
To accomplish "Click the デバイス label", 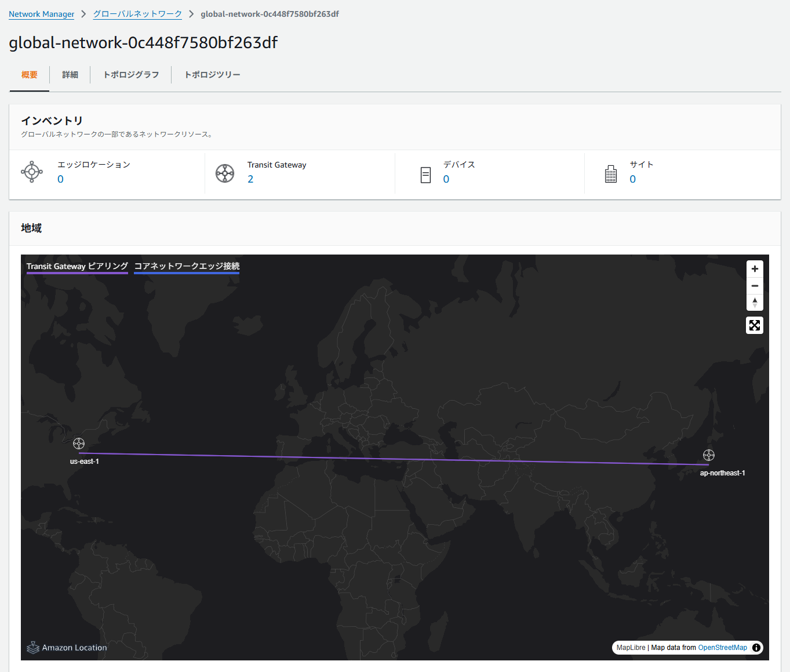I will (x=460, y=165).
